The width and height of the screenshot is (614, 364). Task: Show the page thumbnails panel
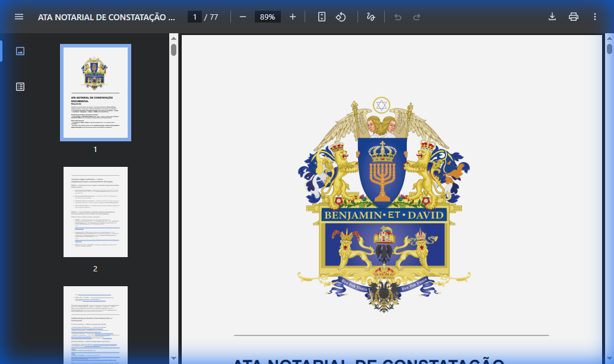(20, 50)
